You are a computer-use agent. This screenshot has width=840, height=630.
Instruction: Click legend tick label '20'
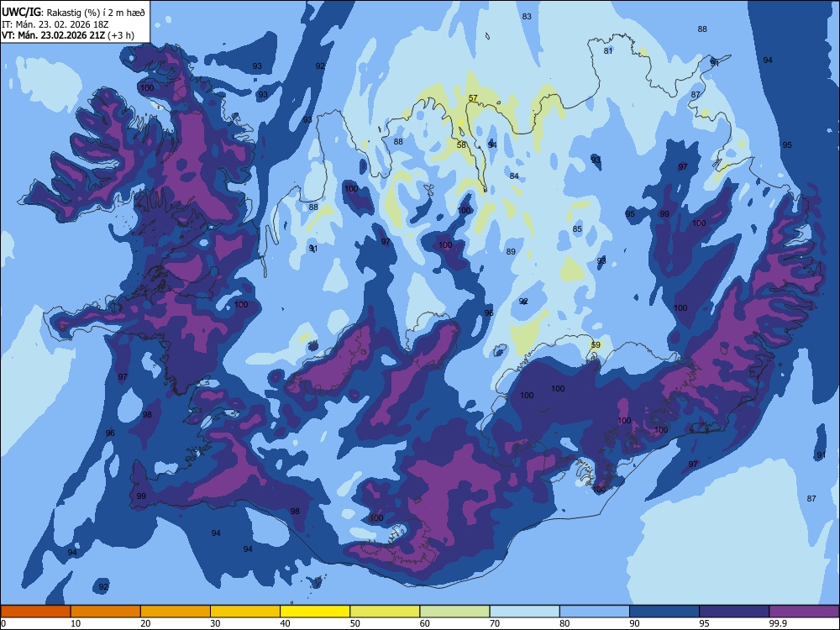[x=145, y=623]
